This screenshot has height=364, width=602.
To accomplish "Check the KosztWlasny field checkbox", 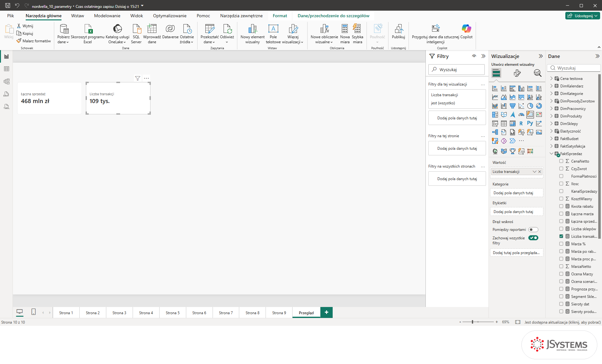I will point(561,199).
